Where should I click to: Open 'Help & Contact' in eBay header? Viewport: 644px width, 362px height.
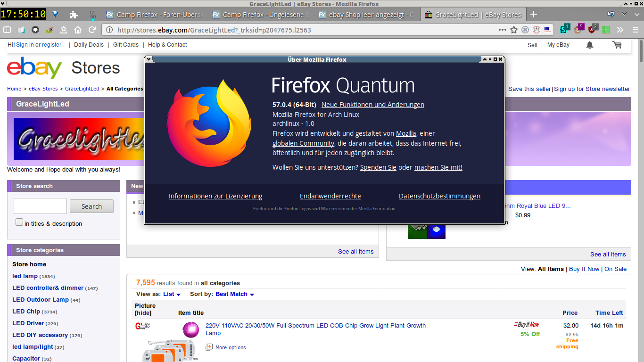(167, 45)
